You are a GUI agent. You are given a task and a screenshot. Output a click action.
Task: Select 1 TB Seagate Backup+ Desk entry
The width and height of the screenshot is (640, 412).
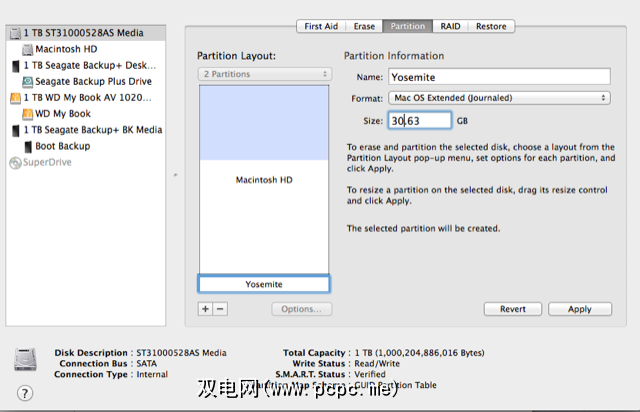tap(86, 65)
